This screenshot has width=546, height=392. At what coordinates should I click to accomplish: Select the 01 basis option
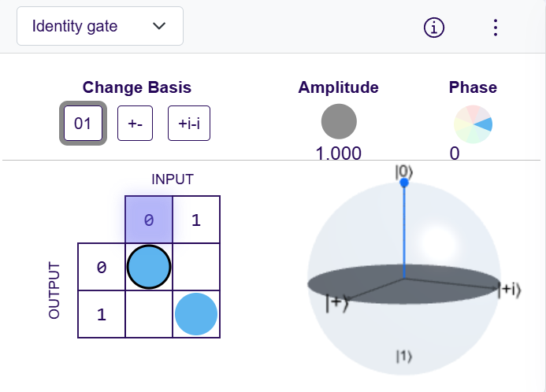tap(83, 123)
